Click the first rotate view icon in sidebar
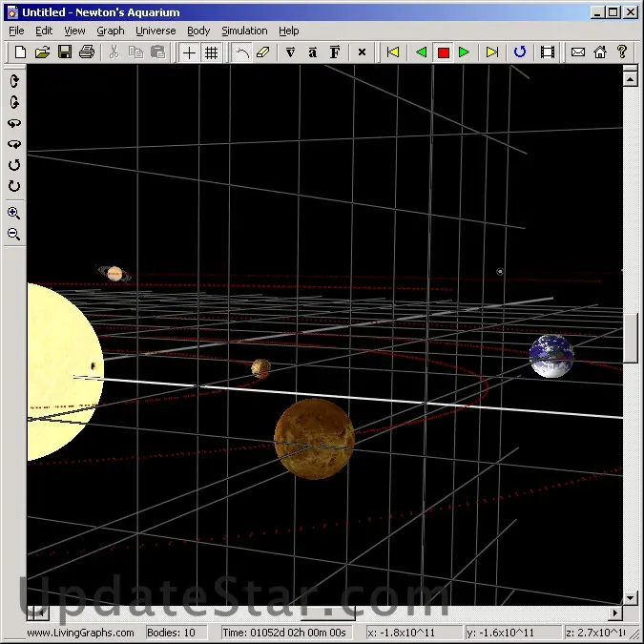Viewport: 644px width, 644px height. (x=14, y=81)
